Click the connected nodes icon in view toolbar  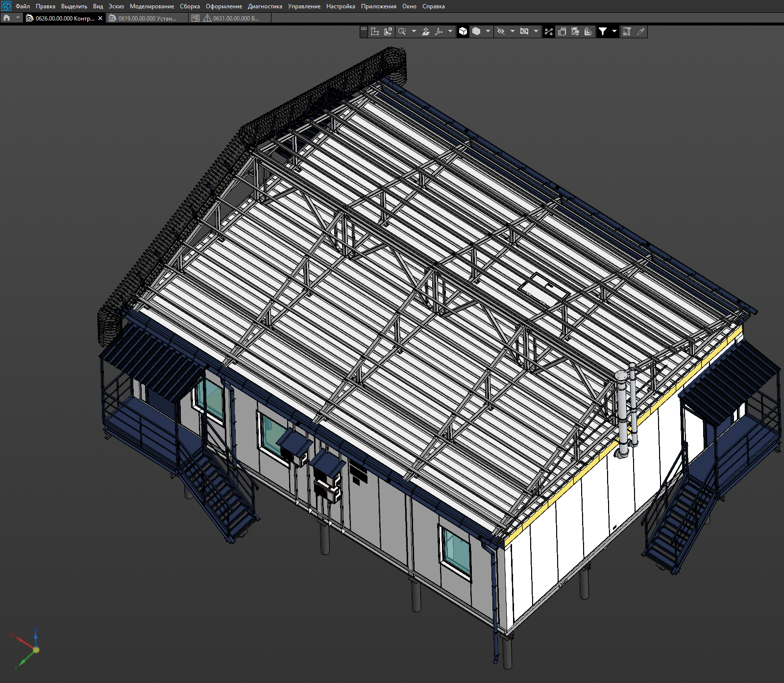pos(549,31)
